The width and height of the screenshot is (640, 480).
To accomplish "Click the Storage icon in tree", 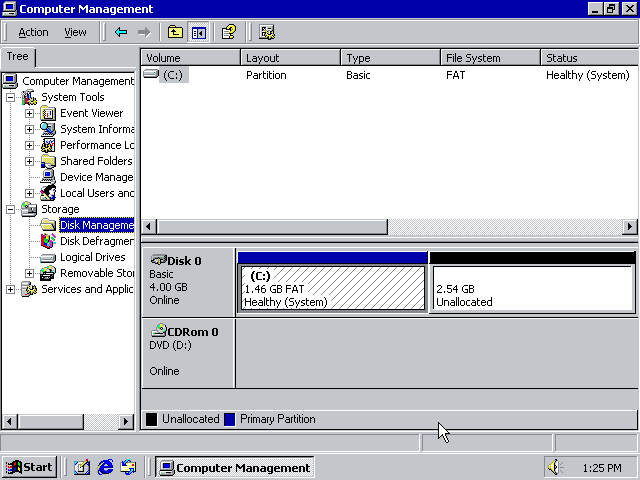I will 29,209.
